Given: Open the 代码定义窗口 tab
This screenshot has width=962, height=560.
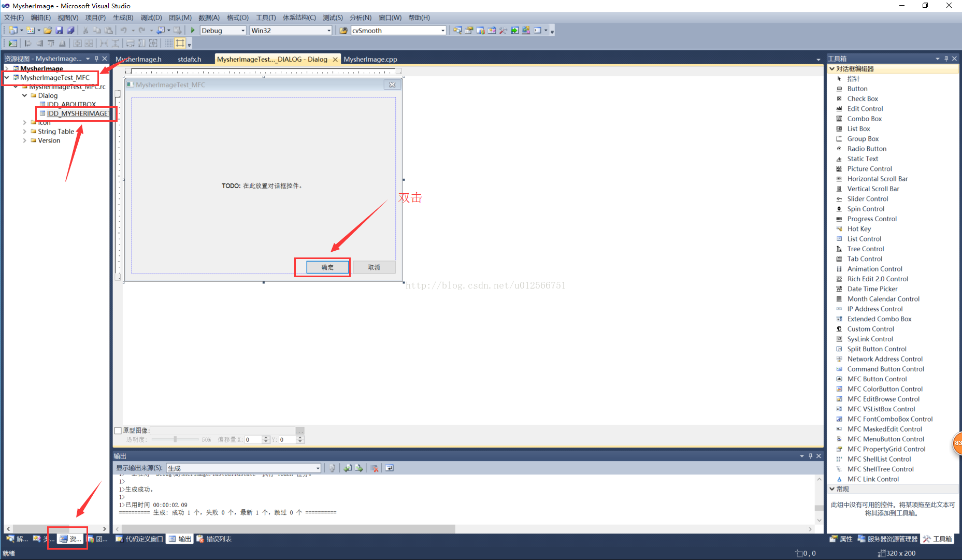Looking at the screenshot, I should tap(139, 539).
